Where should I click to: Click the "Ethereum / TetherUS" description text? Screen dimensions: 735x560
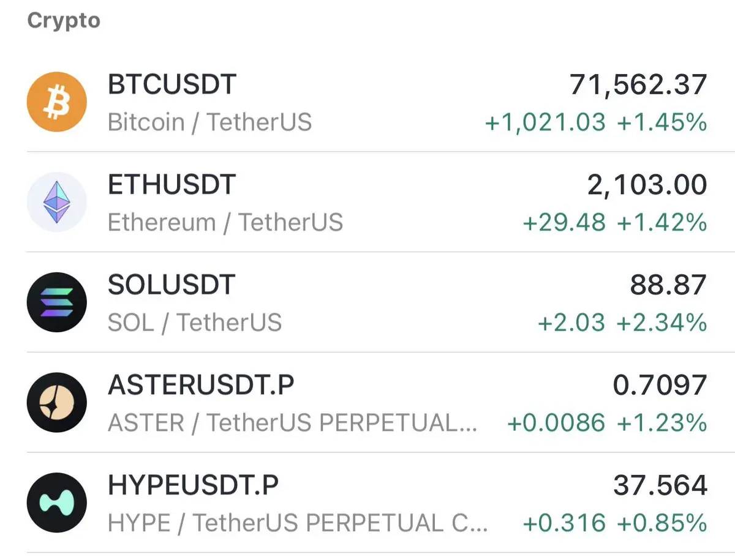[225, 223]
